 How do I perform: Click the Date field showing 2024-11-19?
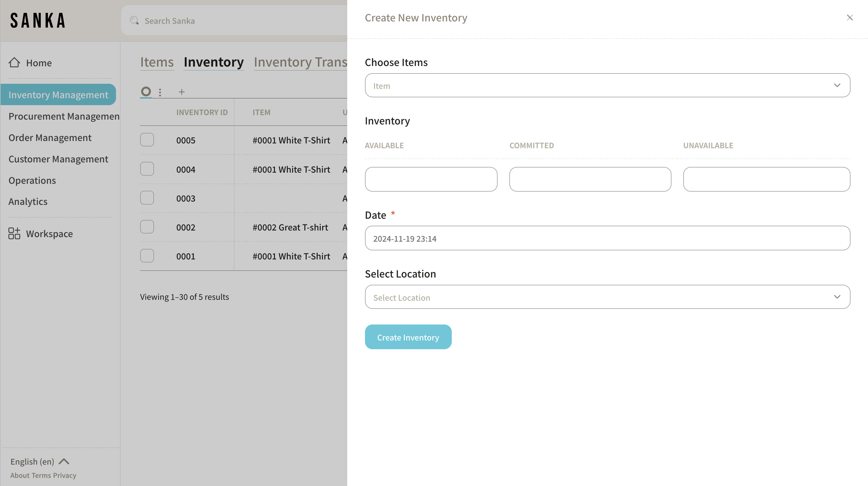click(607, 238)
